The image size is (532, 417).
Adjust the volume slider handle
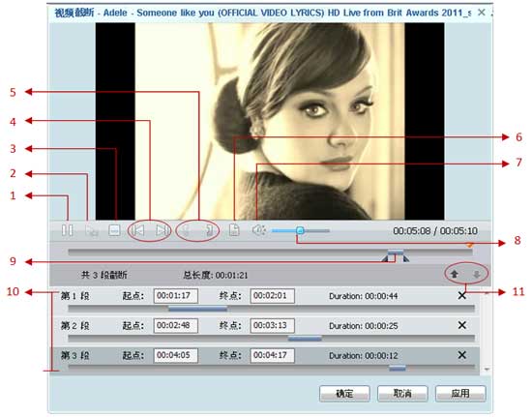pyautogui.click(x=300, y=230)
